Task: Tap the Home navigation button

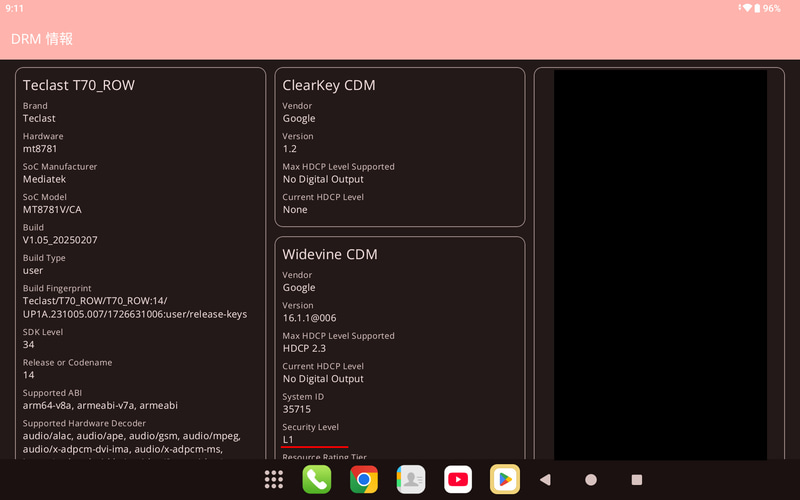Action: pyautogui.click(x=591, y=480)
